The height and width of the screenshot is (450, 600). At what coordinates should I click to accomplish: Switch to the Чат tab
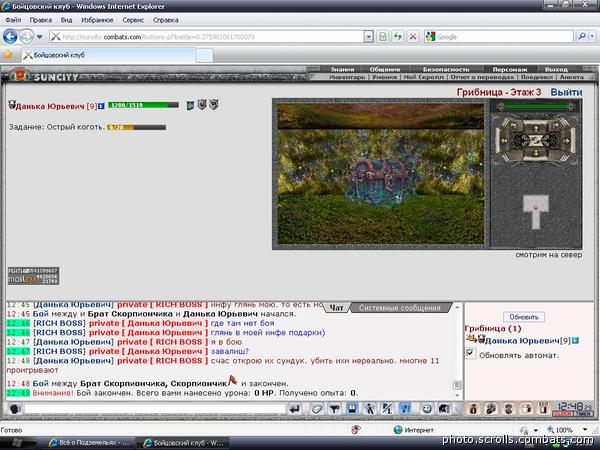[x=336, y=308]
